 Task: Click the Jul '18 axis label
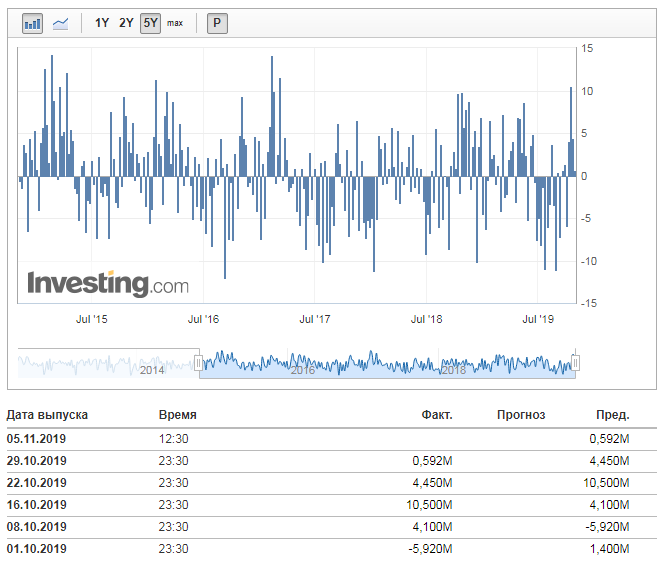426,319
